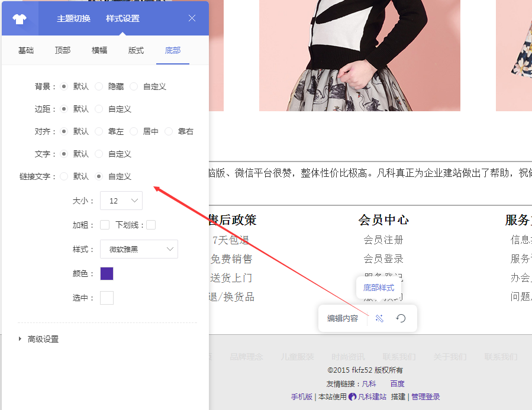Open the 基础 settings tab
The height and width of the screenshot is (410, 532).
26,50
